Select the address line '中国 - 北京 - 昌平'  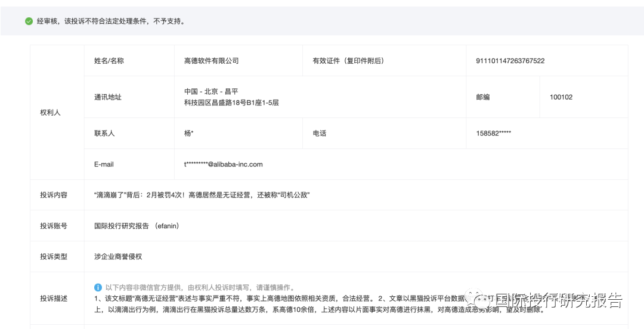coord(211,91)
